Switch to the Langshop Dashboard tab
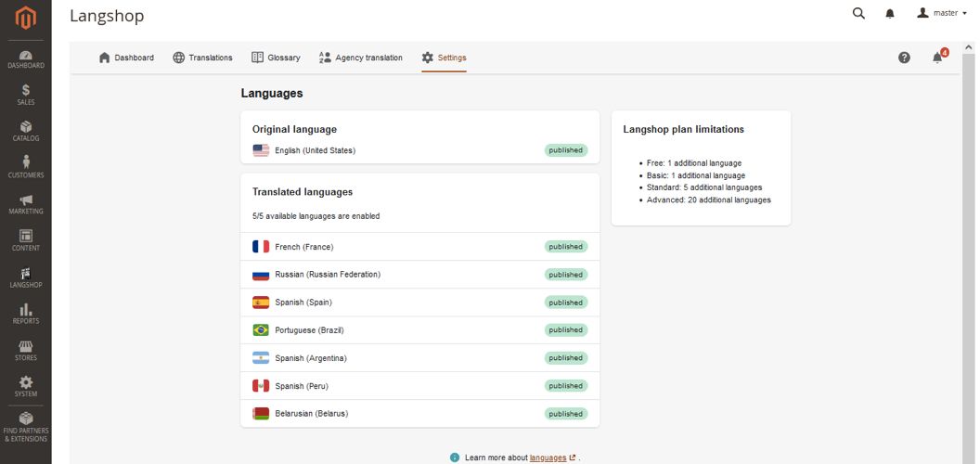The image size is (980, 464). pyautogui.click(x=126, y=58)
